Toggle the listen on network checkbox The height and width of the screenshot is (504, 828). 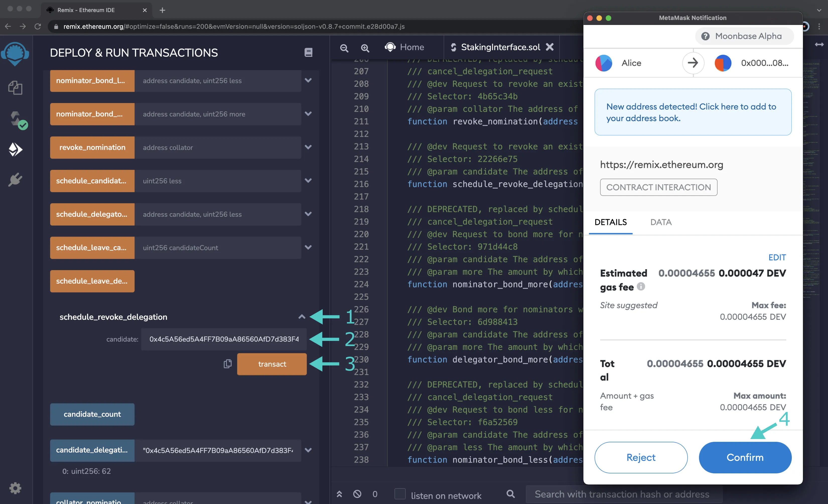[x=399, y=494]
